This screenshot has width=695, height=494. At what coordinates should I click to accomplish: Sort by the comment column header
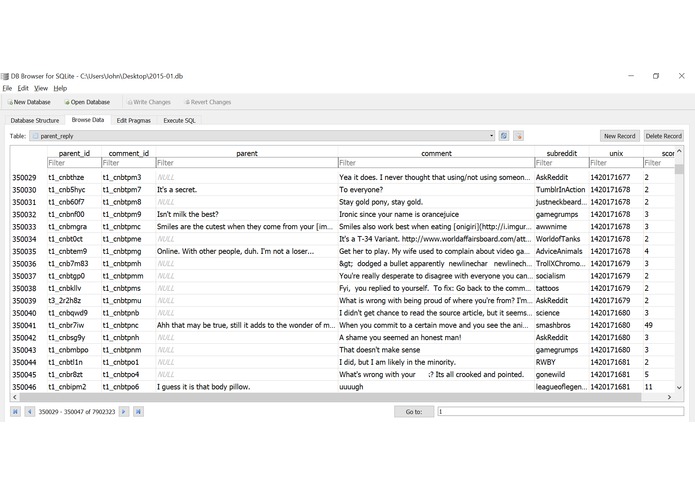click(436, 153)
